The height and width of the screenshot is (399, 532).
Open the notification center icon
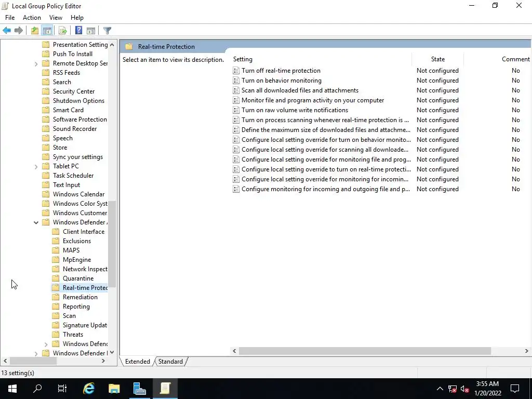(x=515, y=389)
